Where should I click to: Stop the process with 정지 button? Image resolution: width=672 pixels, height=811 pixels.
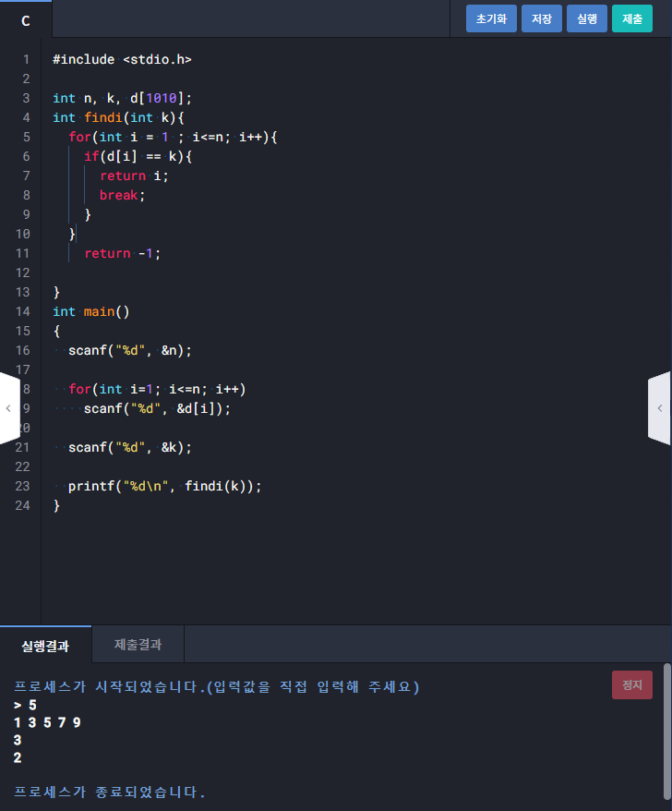pos(631,684)
